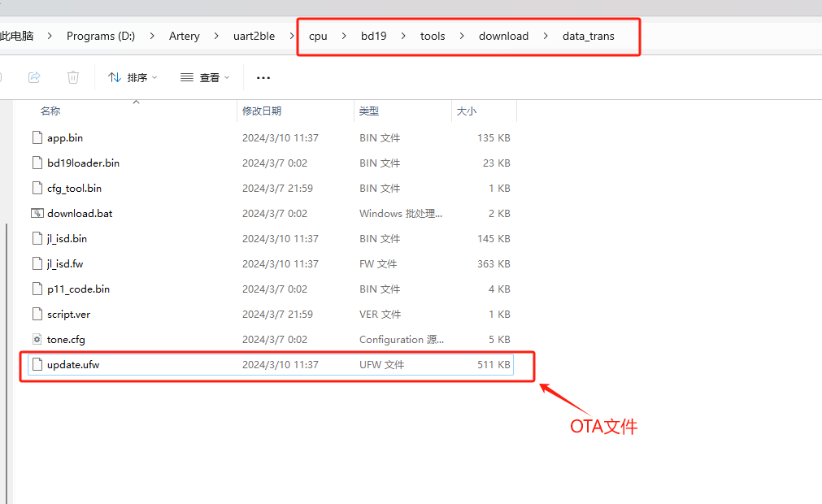Select the script.ver file name
Viewport: 822px width, 504px height.
(x=68, y=315)
